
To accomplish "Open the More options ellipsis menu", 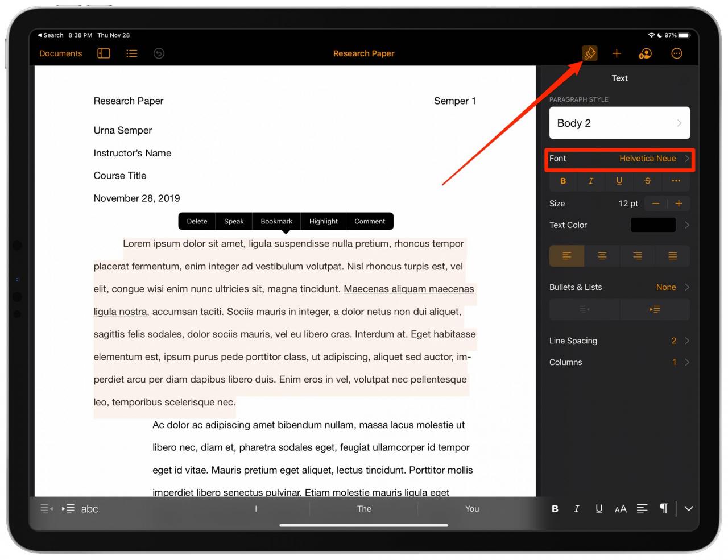I will click(677, 53).
